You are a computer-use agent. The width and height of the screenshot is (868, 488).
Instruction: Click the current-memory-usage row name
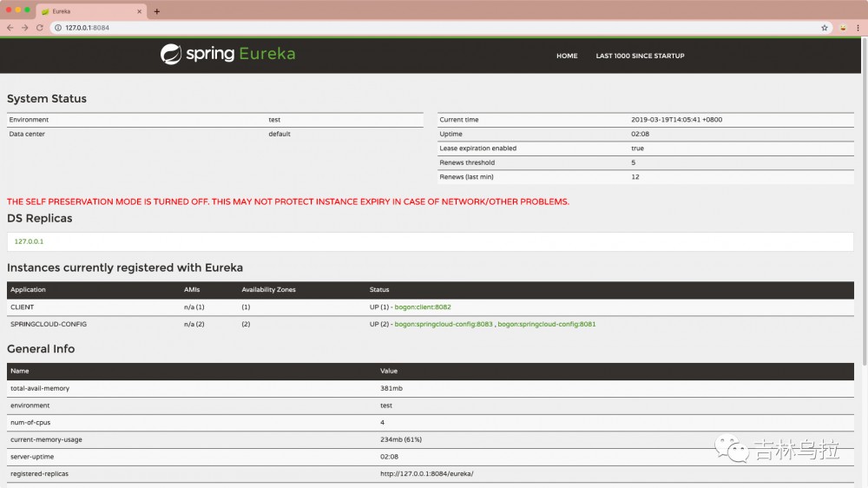46,439
